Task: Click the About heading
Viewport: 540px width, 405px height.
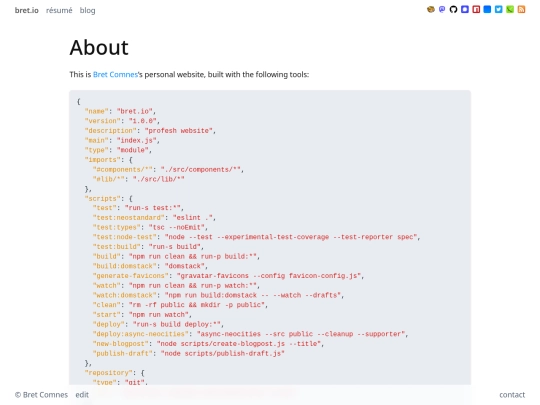Action: click(x=99, y=47)
